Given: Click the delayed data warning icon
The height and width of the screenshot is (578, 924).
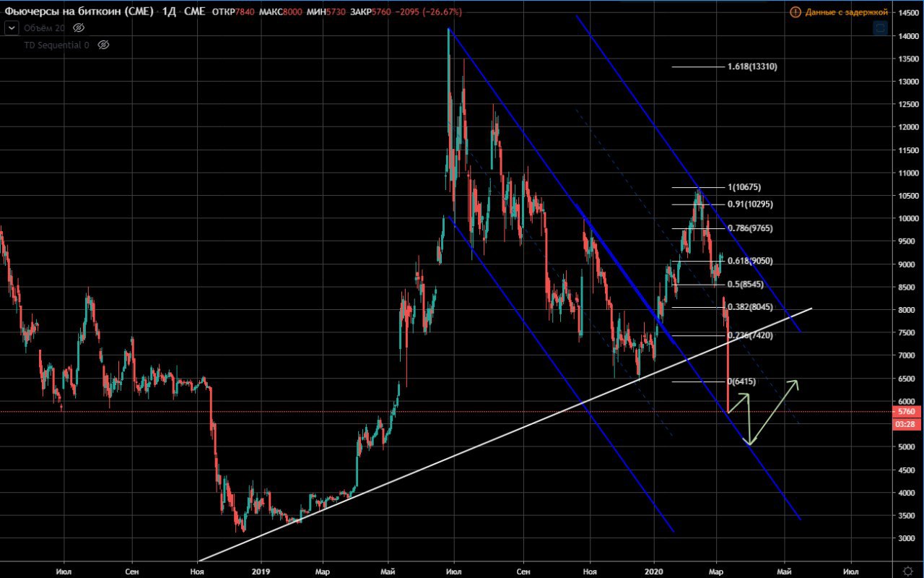Looking at the screenshot, I should [796, 12].
